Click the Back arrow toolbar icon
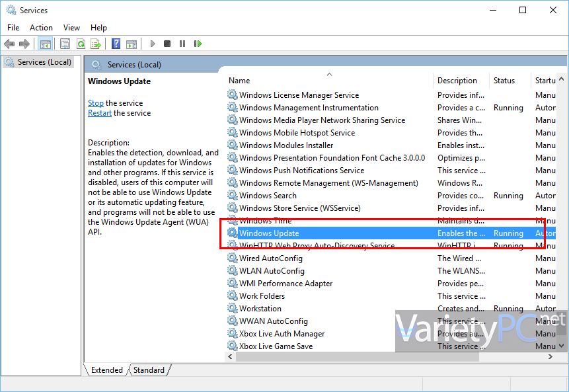This screenshot has height=392, width=569. [x=9, y=44]
